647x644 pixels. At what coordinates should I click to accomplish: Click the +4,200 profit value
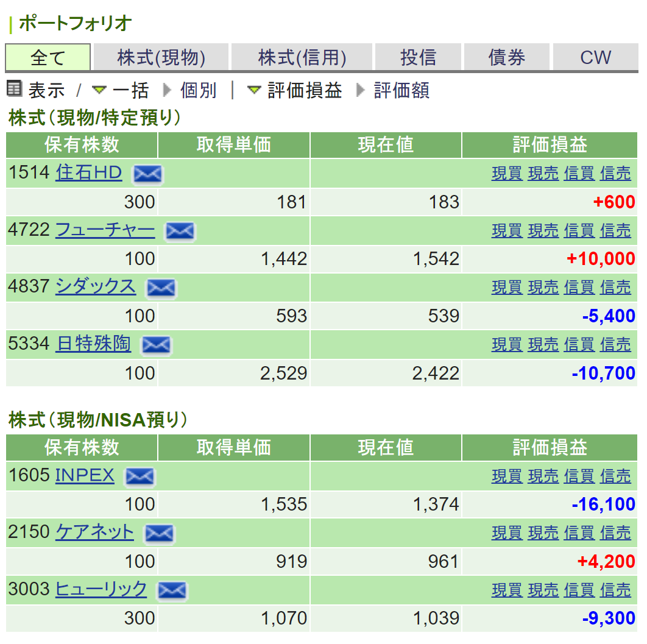click(606, 562)
